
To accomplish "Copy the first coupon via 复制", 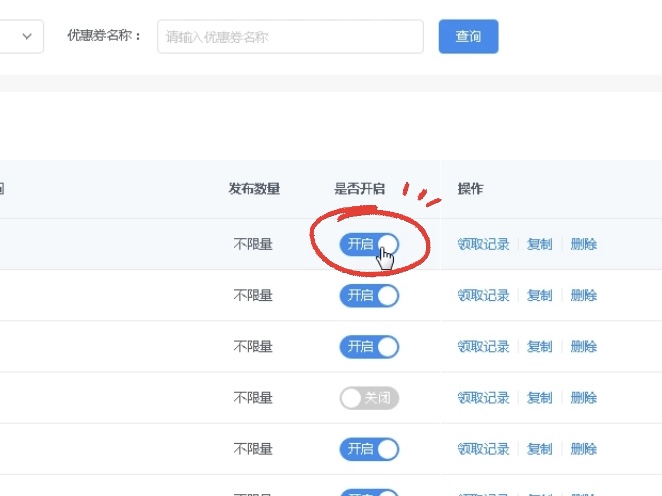I will click(x=540, y=244).
